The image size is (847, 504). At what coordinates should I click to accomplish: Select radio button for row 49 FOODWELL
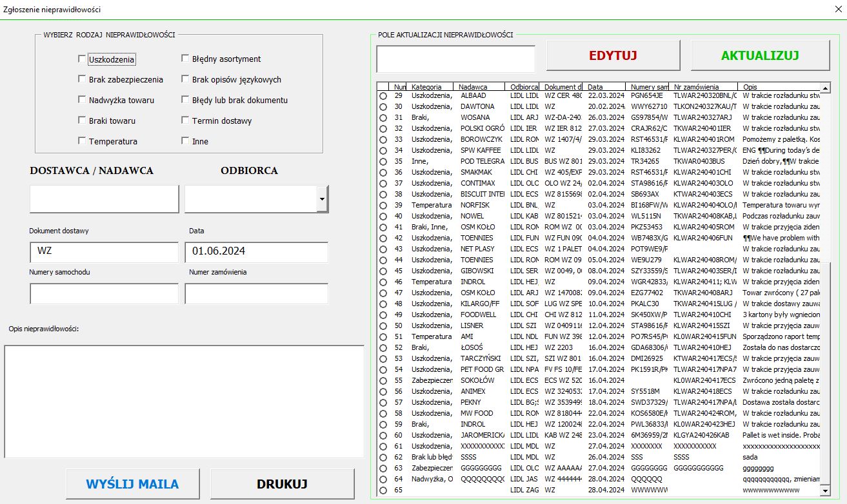[x=383, y=315]
